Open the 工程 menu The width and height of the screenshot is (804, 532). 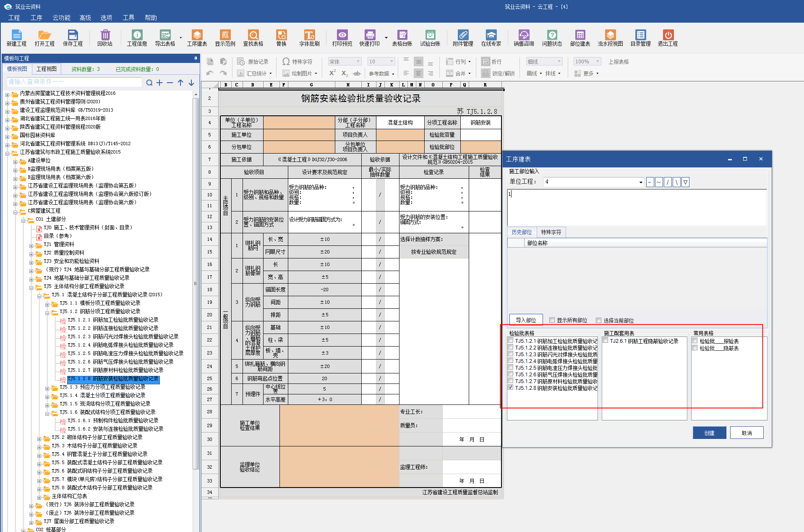click(14, 18)
